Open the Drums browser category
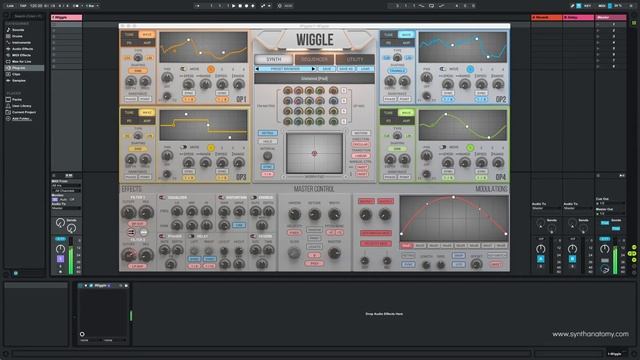 click(17, 36)
